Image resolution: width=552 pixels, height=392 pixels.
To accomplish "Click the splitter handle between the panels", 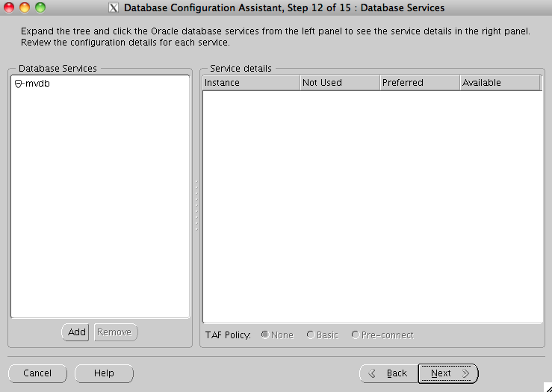I will point(197,205).
